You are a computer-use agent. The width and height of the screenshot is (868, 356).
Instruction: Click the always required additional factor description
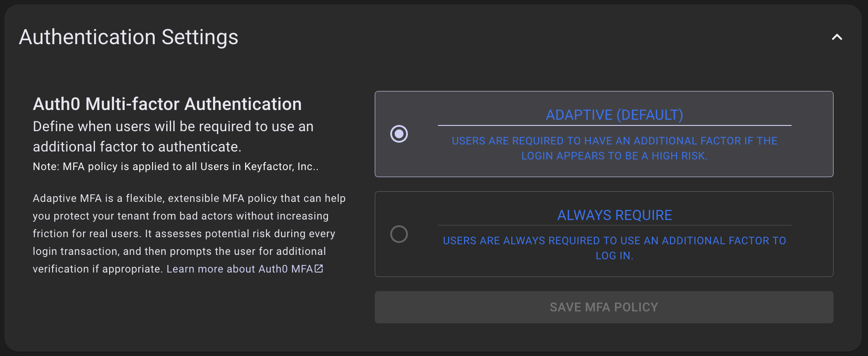614,241
